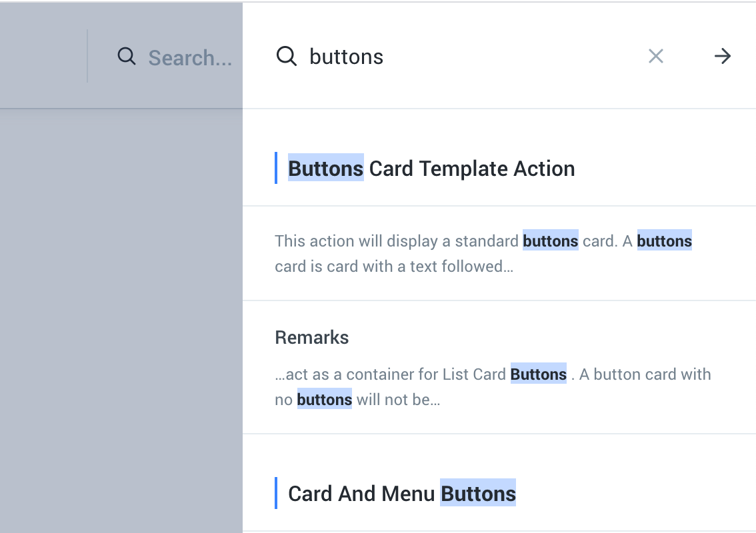Clear the search query with the X icon
This screenshot has height=533, width=756.
pos(656,57)
